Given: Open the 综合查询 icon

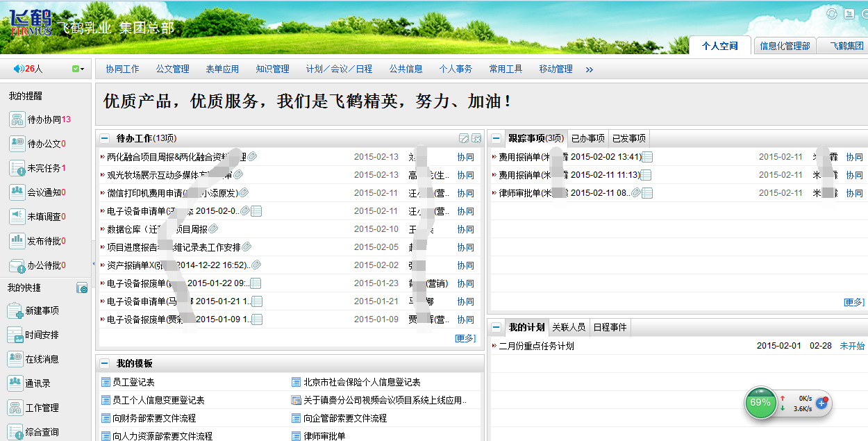Looking at the screenshot, I should (15, 431).
